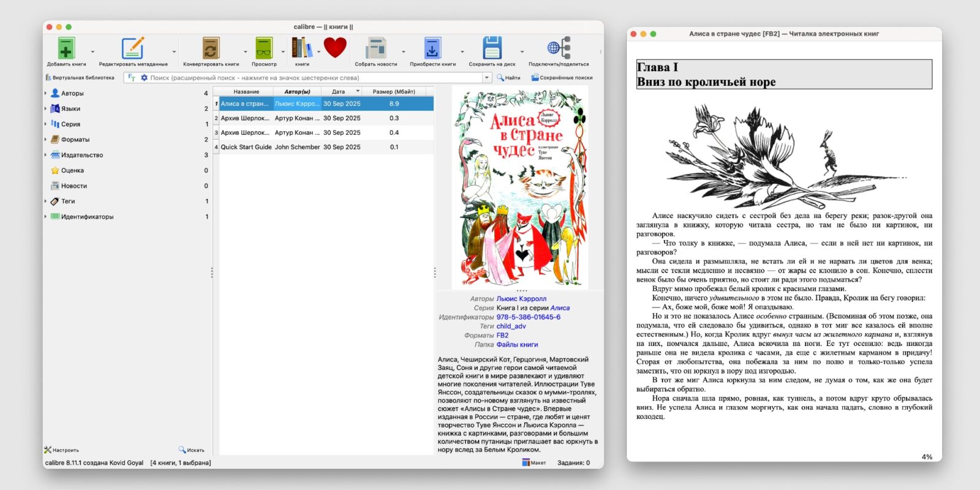Open the Edit metadata tool
The height and width of the screenshot is (490, 980).
point(132,48)
